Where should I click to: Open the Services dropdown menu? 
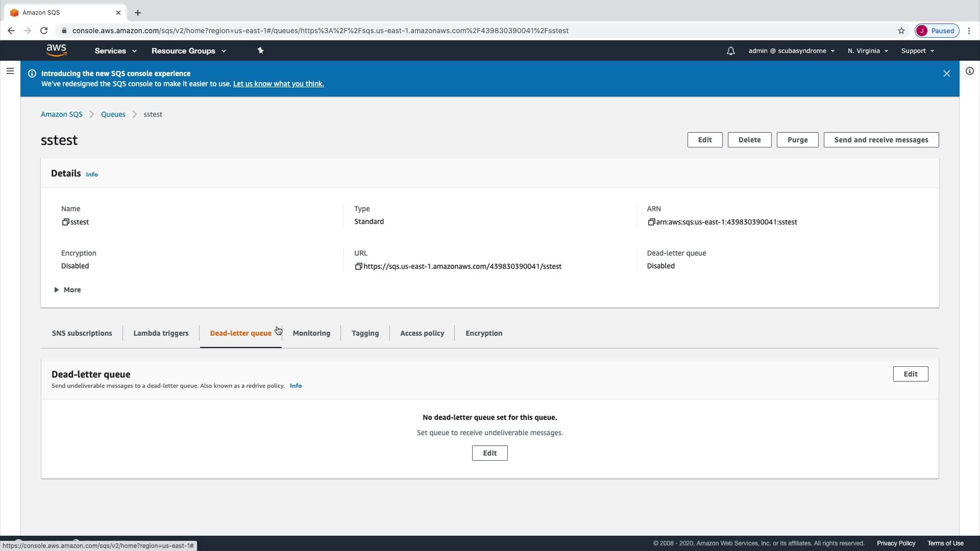click(116, 51)
